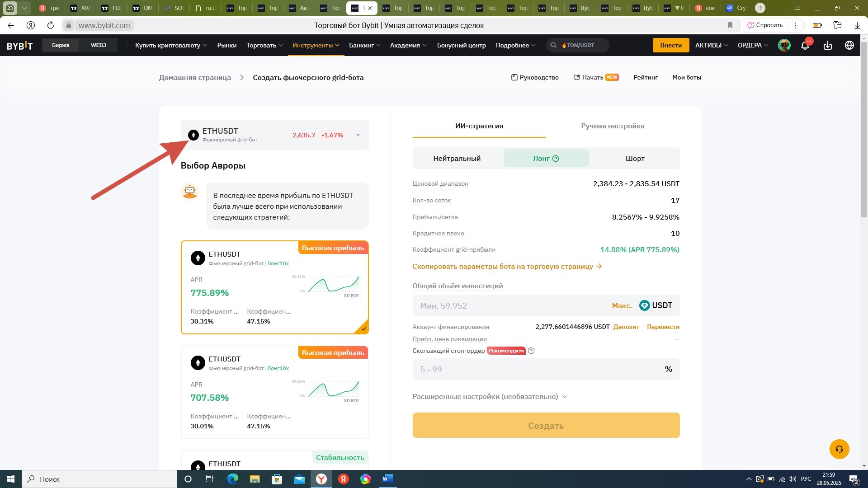Open Microsoft Edge from the taskbar
868x488 pixels.
click(x=233, y=479)
